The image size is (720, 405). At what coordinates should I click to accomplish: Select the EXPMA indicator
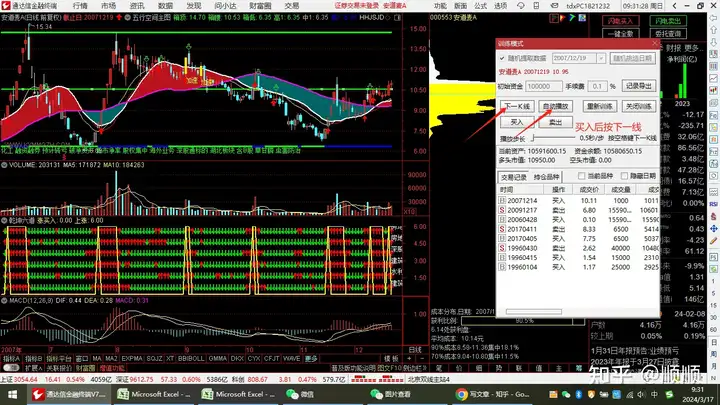pos(132,359)
